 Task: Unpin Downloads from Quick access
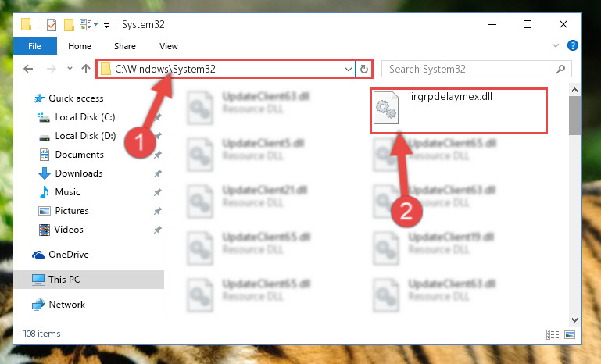click(158, 173)
